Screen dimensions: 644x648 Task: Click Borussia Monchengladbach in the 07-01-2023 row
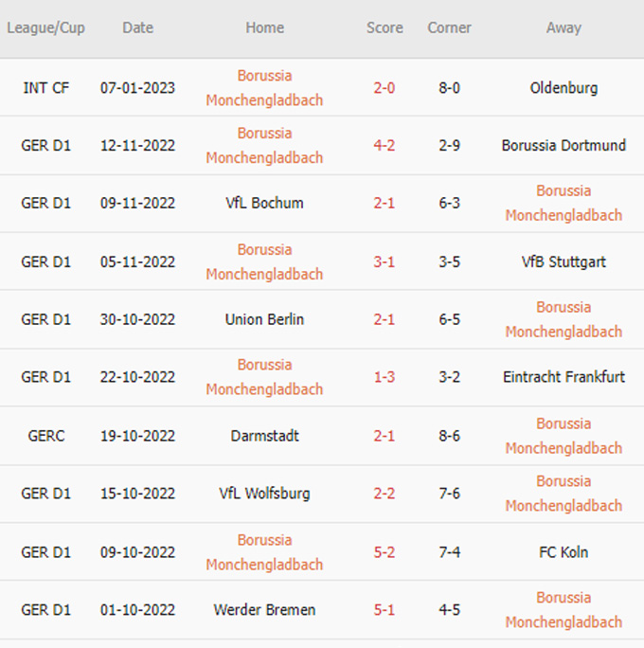264,87
